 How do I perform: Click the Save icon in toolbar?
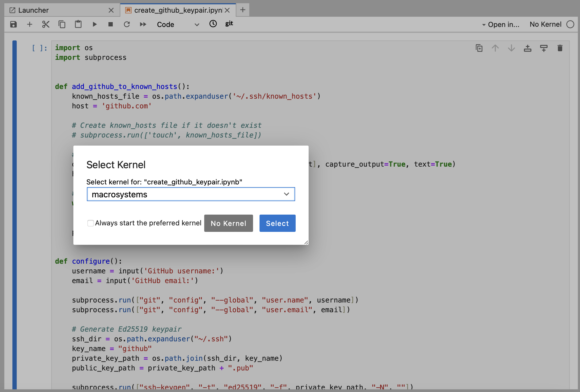pyautogui.click(x=13, y=24)
